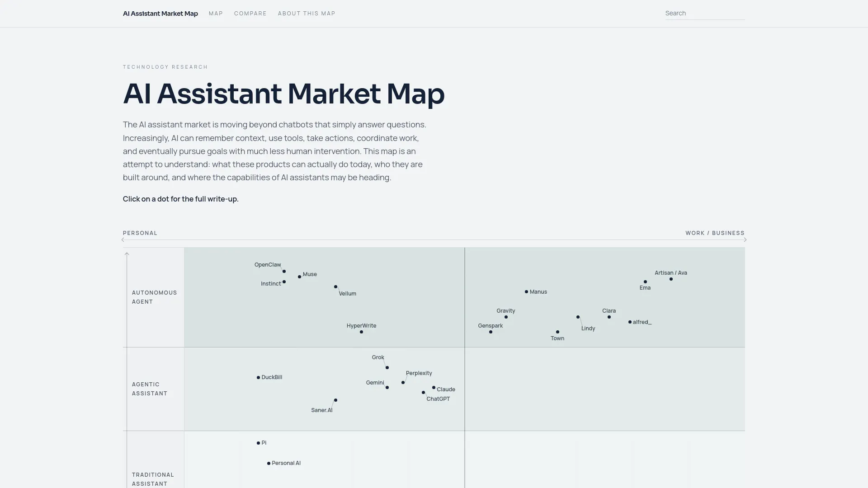Select the Genspark dot
868x488 pixels.
point(491,332)
